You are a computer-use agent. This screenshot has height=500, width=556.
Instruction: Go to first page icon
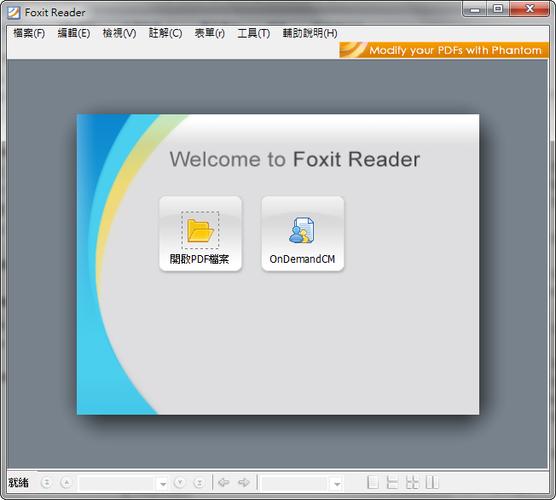(46, 483)
